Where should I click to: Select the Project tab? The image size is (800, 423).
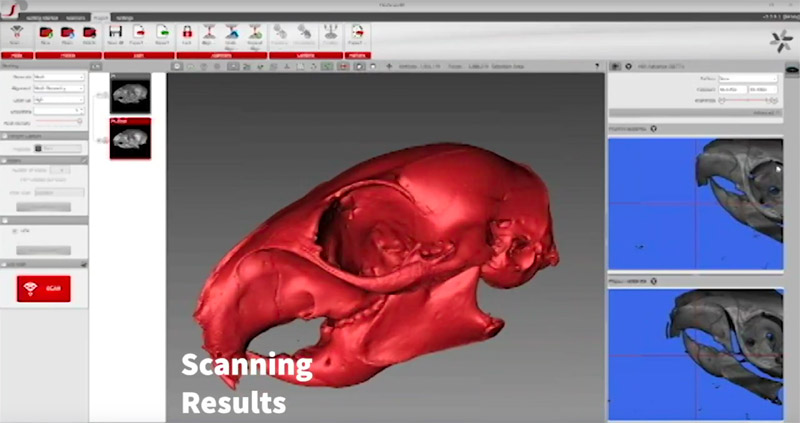(100, 18)
